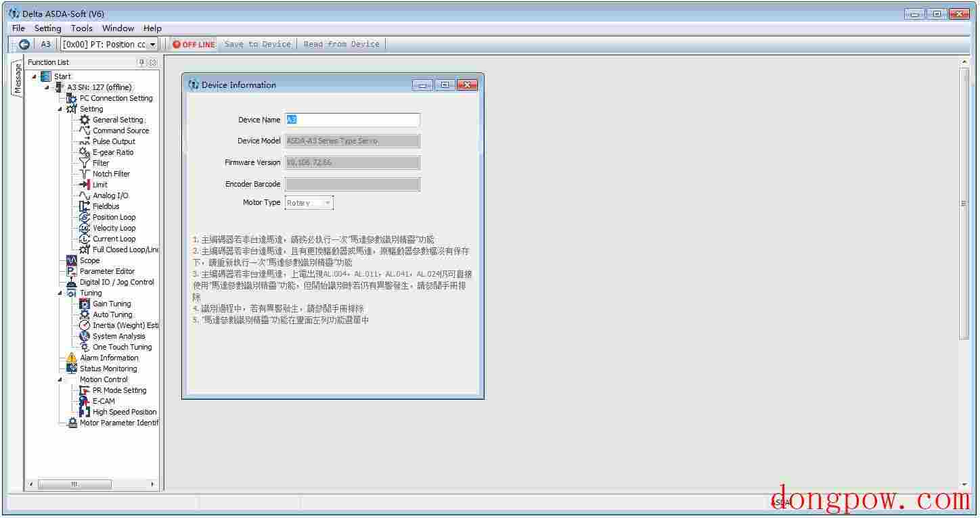980x518 pixels.
Task: Open the Current Loop icon
Action: (85, 239)
